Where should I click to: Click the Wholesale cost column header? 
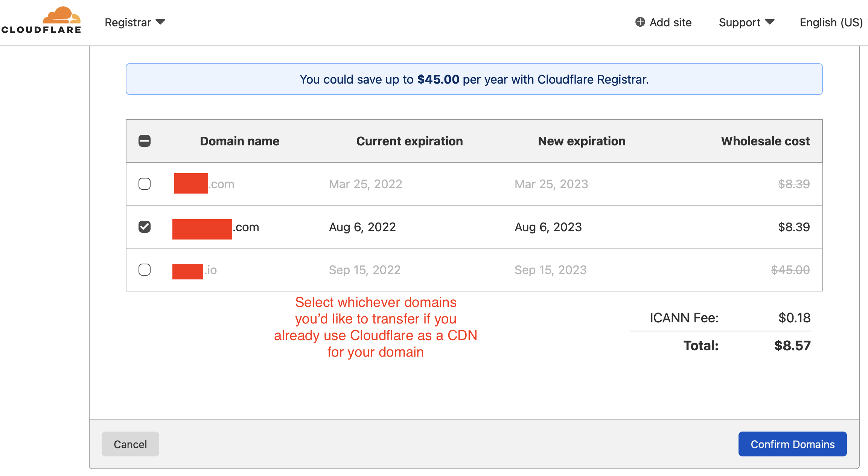pyautogui.click(x=765, y=141)
